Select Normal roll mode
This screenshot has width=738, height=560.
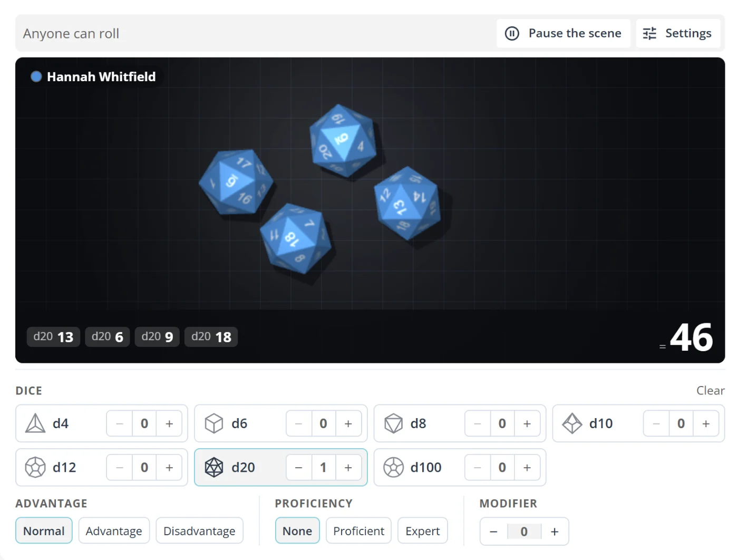pos(44,531)
